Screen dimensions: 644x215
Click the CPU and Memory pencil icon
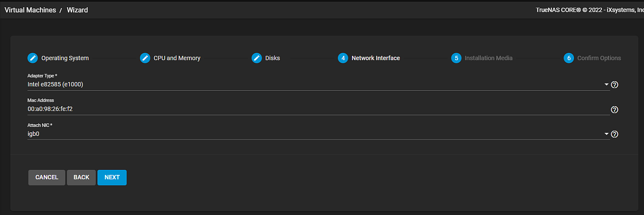(145, 58)
